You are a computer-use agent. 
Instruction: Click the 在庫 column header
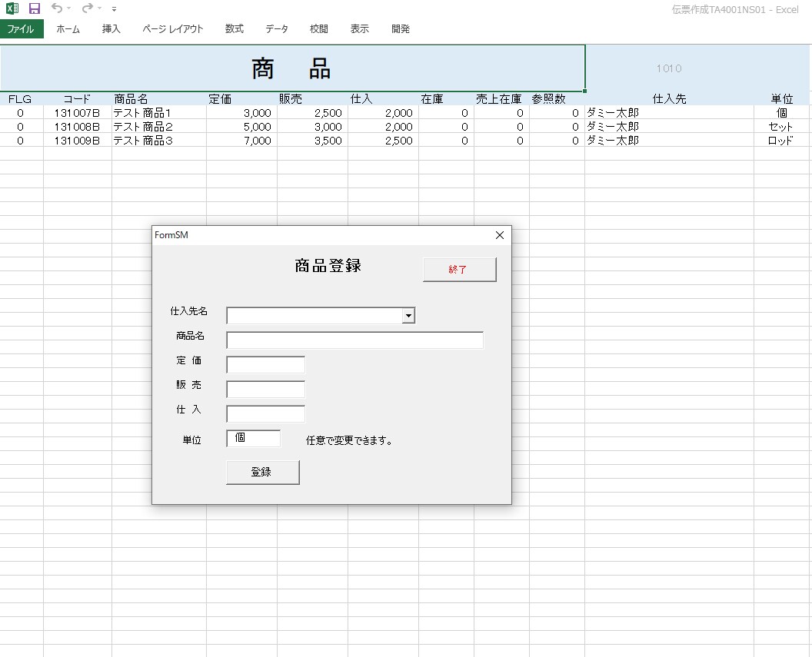pos(447,99)
